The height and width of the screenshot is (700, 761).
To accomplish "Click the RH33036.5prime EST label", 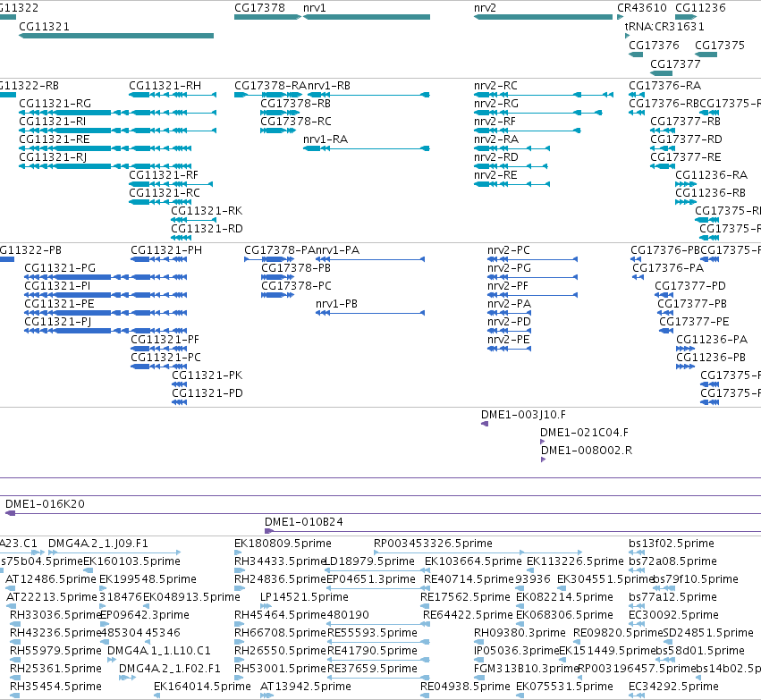I will click(55, 615).
